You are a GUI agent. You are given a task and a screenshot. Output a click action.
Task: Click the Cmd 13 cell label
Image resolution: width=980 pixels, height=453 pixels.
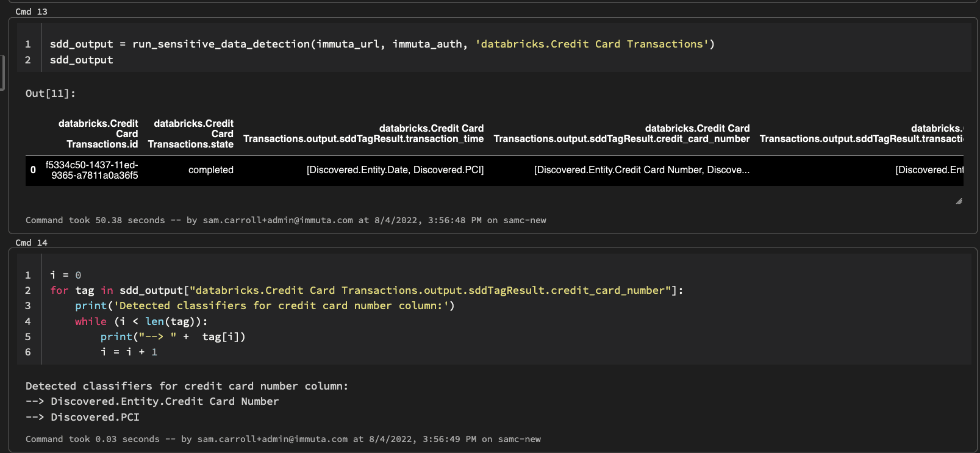[x=31, y=12]
